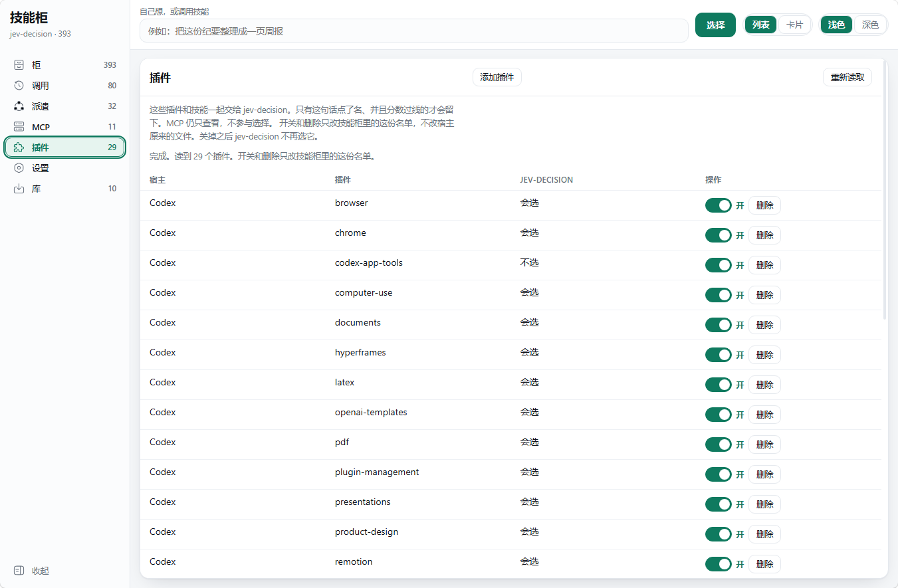Click the plugin name openai-templates
Screen dimensions: 898x588
pos(371,412)
